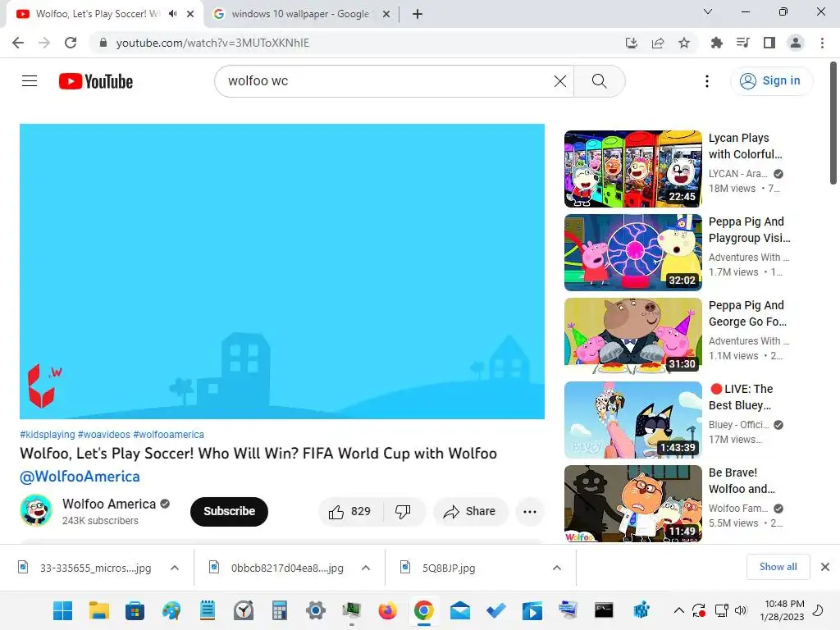Open the tab search chevron
840x630 pixels.
pyautogui.click(x=708, y=11)
